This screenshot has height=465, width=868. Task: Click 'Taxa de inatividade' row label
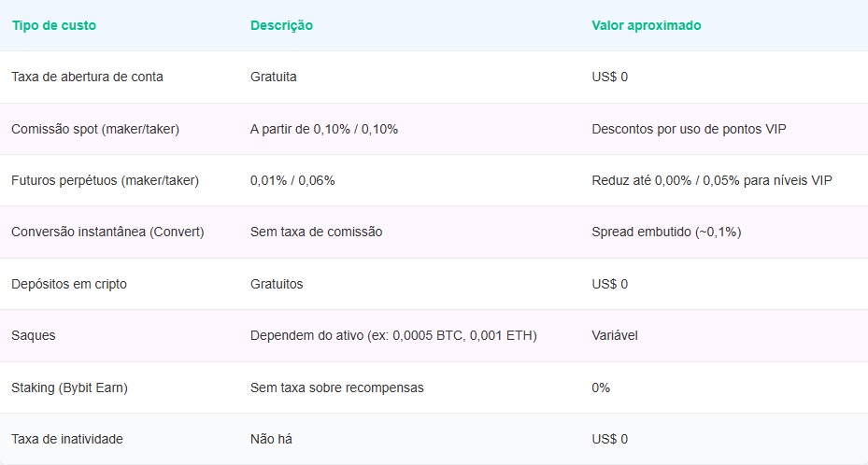click(67, 439)
